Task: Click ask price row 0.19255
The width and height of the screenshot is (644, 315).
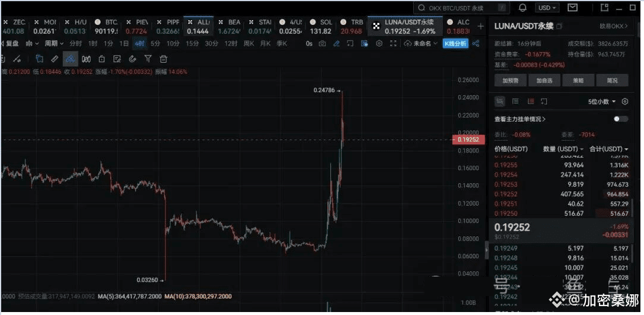Action: tap(562, 165)
